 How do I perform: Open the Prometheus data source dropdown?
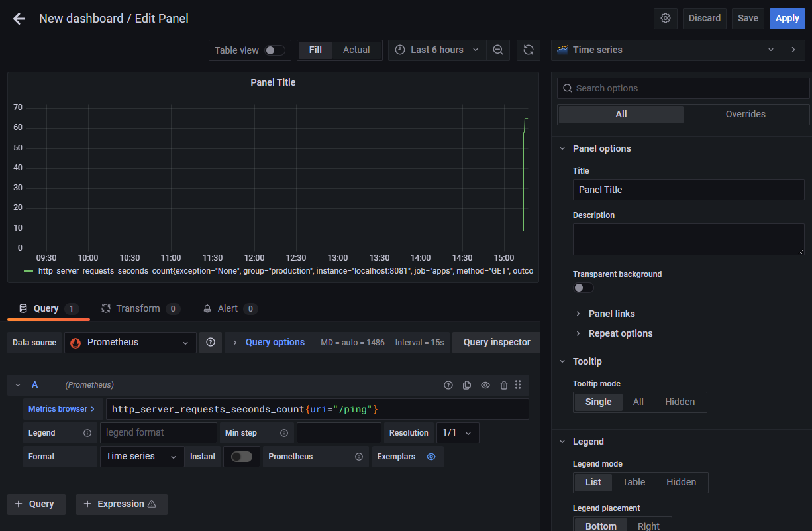(130, 343)
